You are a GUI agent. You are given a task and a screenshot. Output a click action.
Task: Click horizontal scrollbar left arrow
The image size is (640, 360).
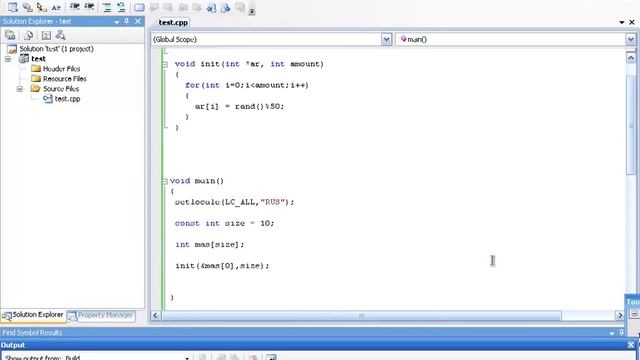[155, 316]
